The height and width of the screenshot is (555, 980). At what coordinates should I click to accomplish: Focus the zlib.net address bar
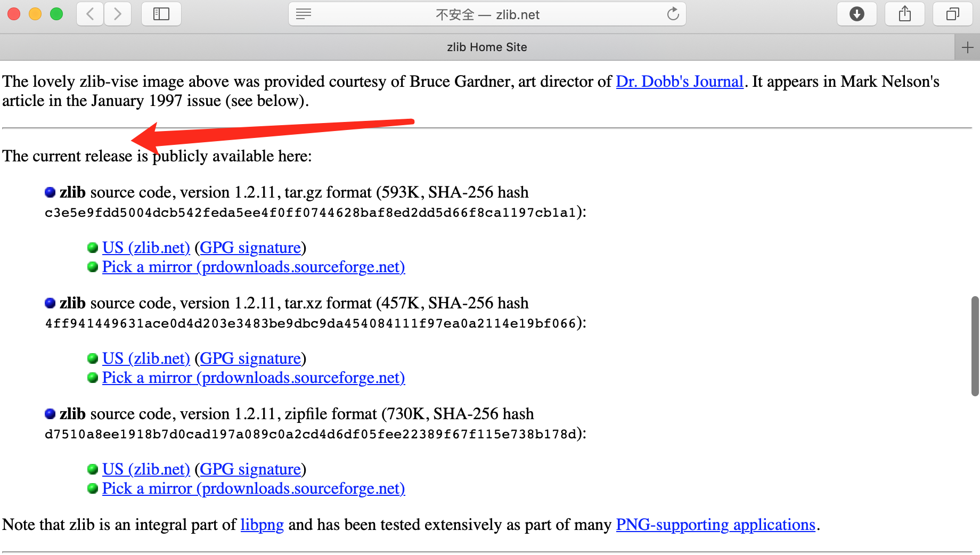point(487,14)
